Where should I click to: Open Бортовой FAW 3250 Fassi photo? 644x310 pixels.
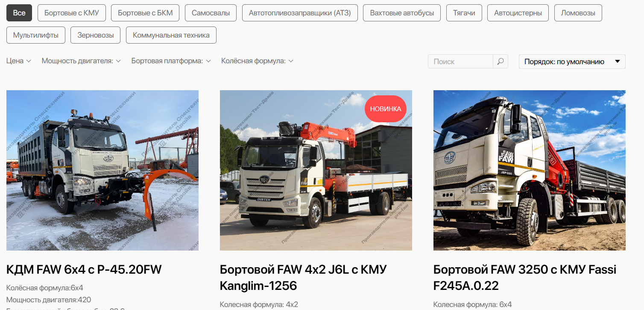tap(530, 170)
